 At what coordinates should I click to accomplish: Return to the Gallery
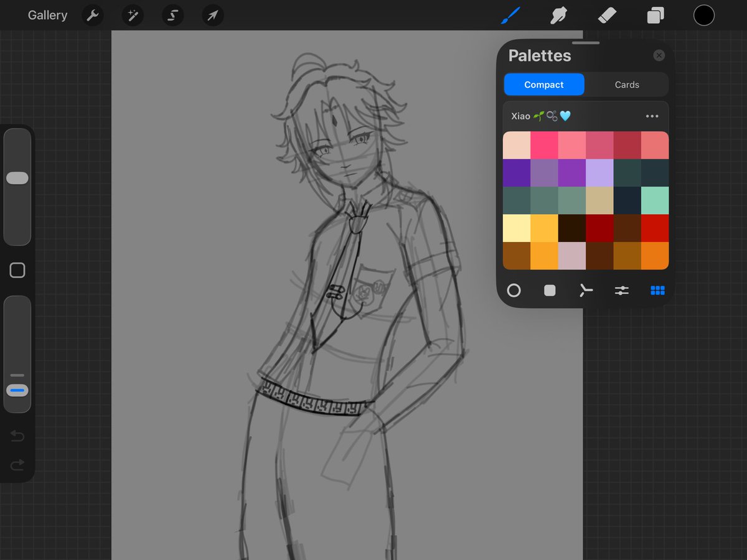tap(47, 16)
